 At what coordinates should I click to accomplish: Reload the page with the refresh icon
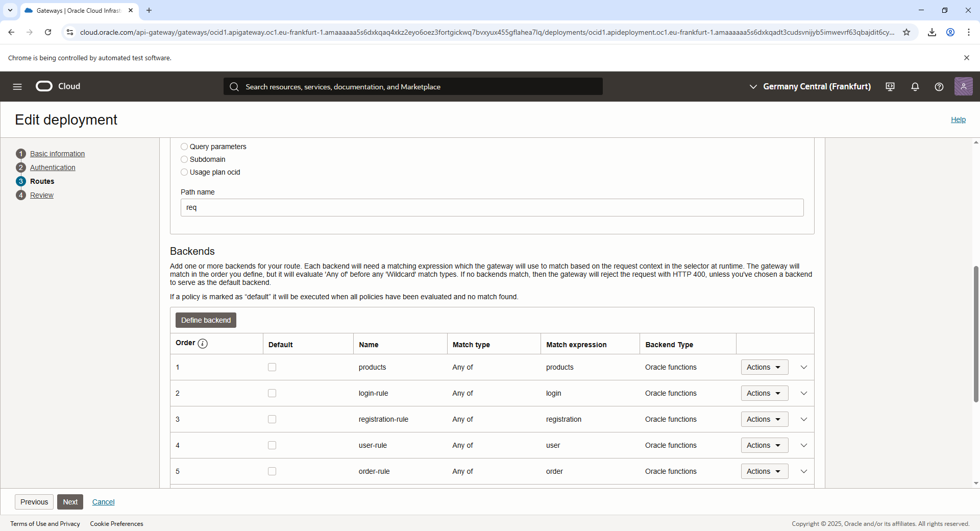tap(48, 32)
